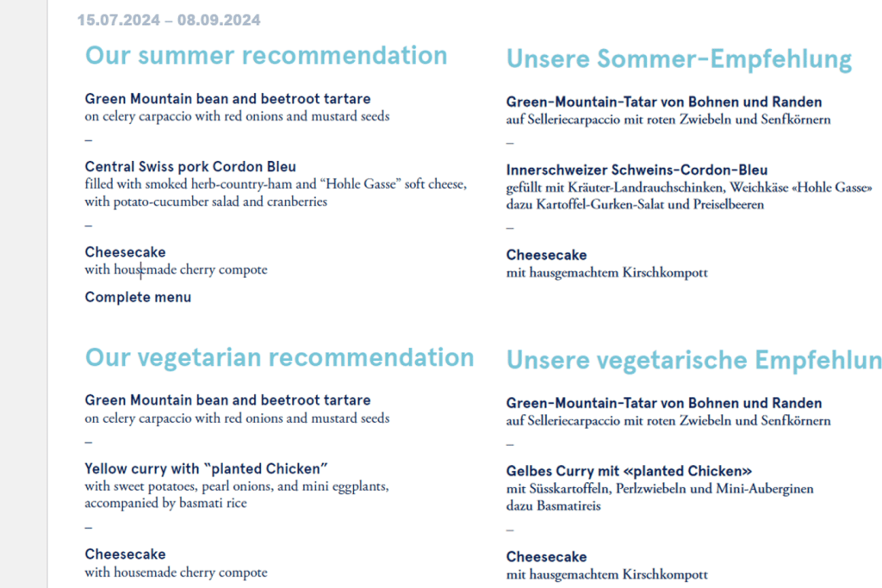
Task: Place cursor in 'with housemade cherry compote' under summer menu
Action: (x=176, y=269)
